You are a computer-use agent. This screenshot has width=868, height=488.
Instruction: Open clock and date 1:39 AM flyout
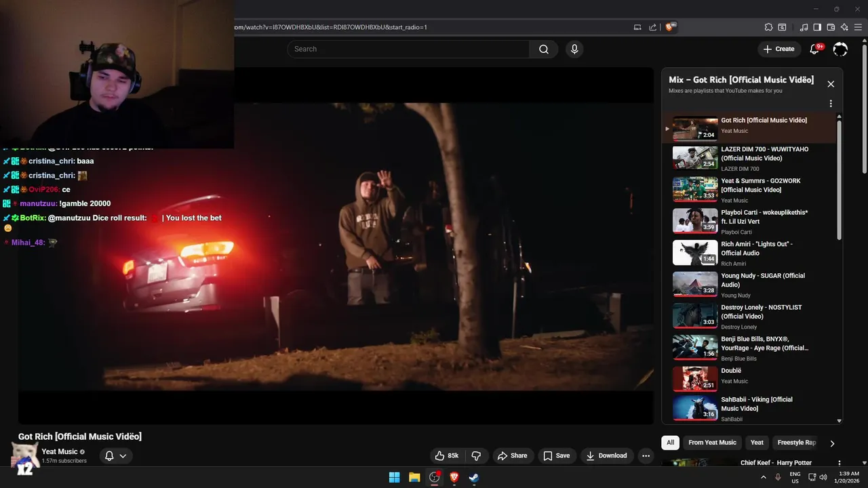[846, 477]
